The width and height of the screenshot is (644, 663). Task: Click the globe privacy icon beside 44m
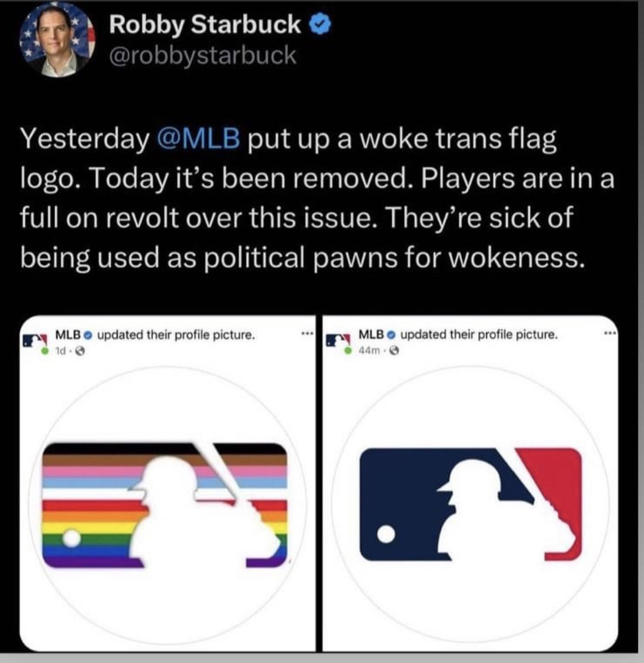(394, 351)
